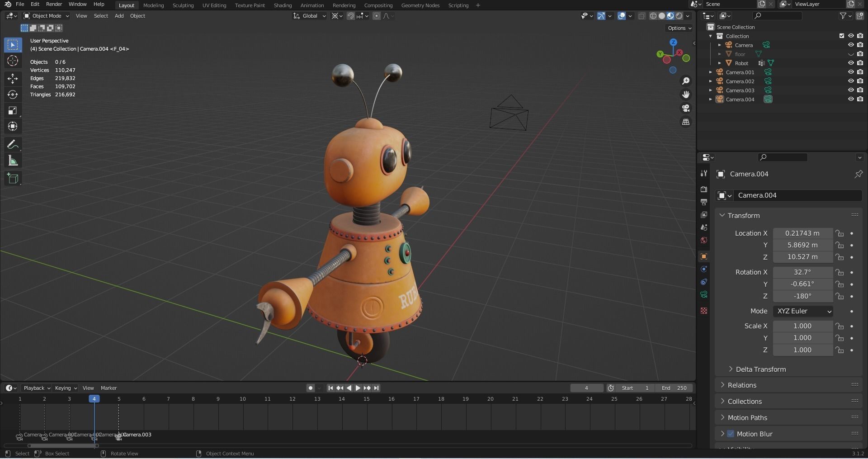868x459 pixels.
Task: Open the Physics properties tab
Action: coord(704,269)
